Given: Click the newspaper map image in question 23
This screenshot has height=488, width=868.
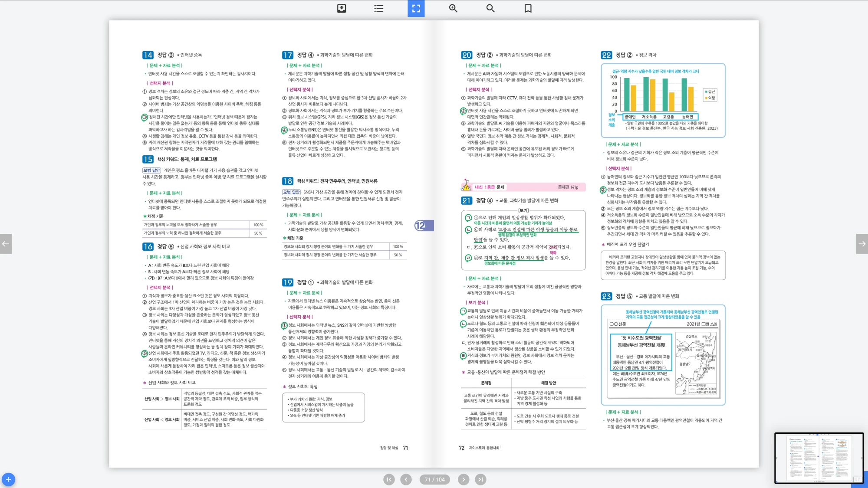Looking at the screenshot, I should tap(696, 364).
